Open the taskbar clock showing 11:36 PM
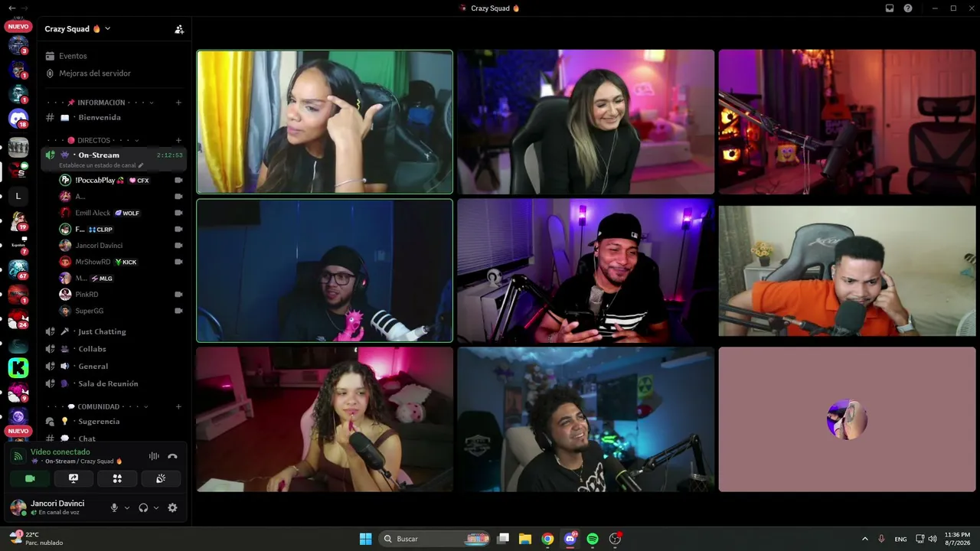Viewport: 980px width, 551px height. coord(957,539)
